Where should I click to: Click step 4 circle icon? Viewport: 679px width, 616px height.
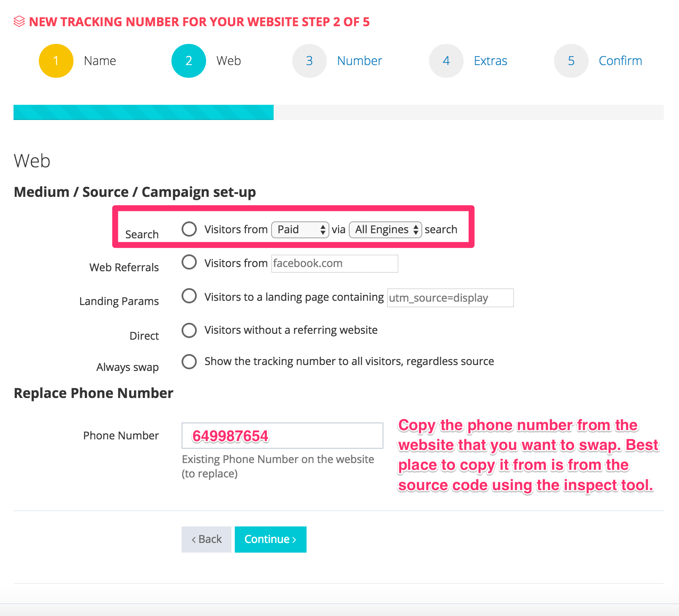[x=446, y=61]
